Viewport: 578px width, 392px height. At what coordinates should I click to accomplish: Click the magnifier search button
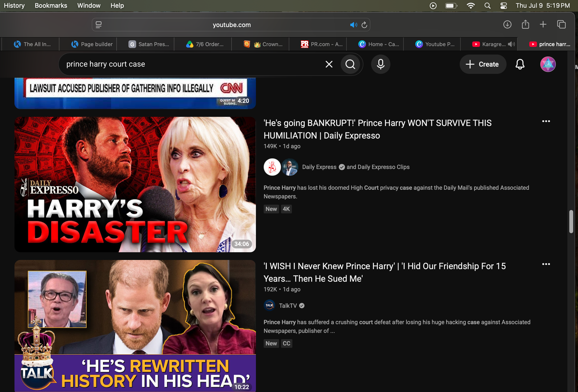coord(350,64)
